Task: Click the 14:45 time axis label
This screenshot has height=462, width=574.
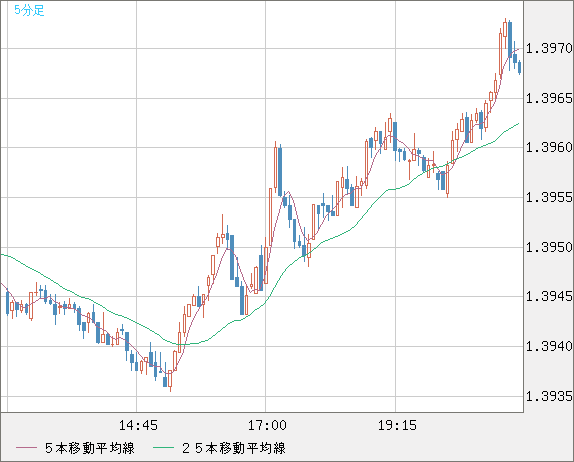Action: [x=138, y=425]
